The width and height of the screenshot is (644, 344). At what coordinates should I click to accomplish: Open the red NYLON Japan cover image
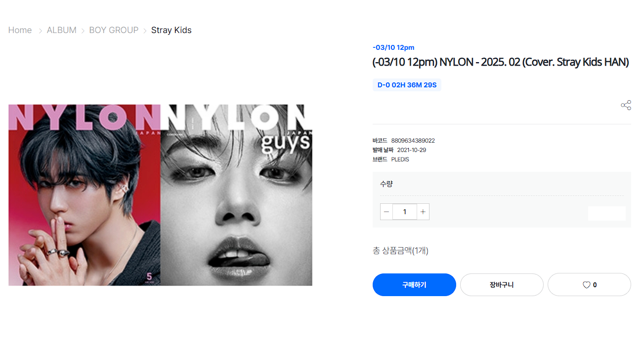[x=85, y=195]
